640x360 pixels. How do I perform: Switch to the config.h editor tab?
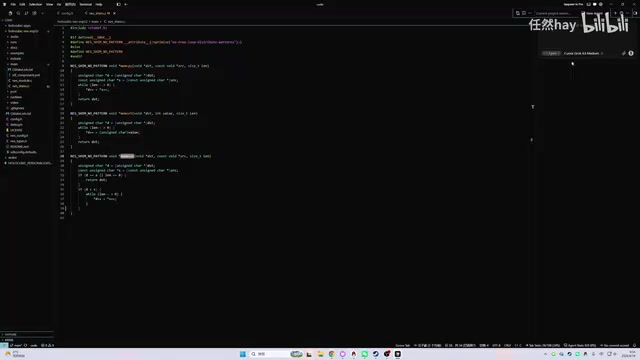pyautogui.click(x=65, y=13)
